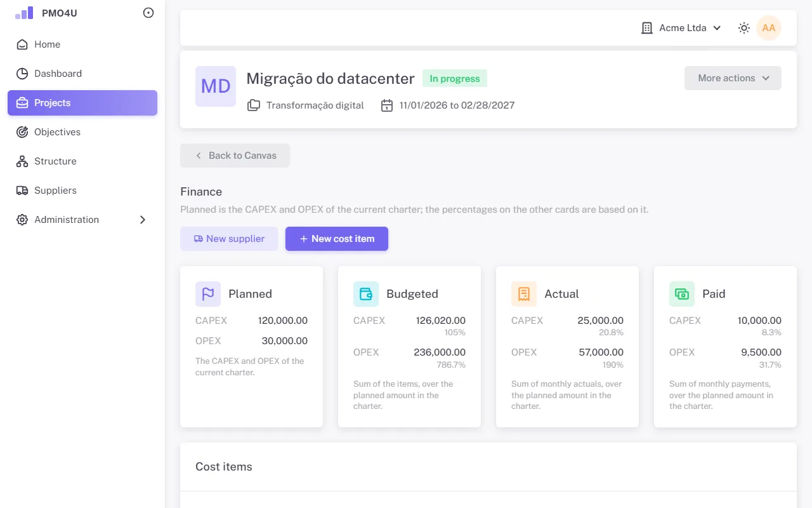
Task: Click the Transformação digital portfolio text
Action: tap(315, 105)
